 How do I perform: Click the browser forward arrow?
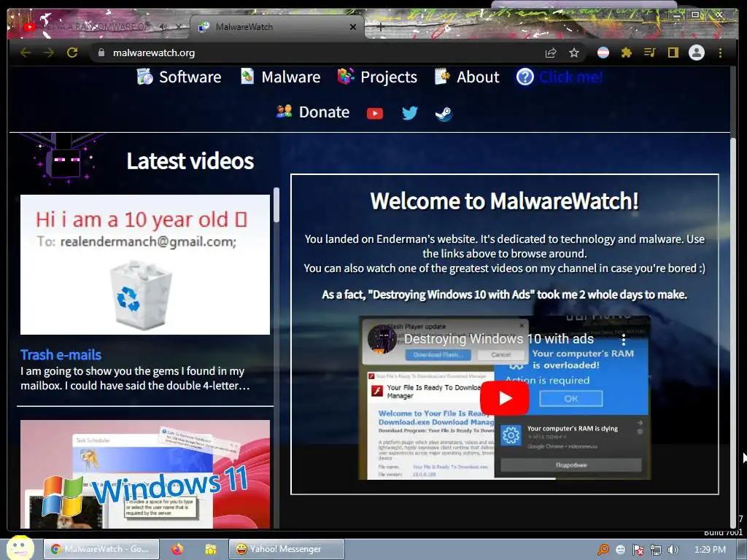[49, 52]
